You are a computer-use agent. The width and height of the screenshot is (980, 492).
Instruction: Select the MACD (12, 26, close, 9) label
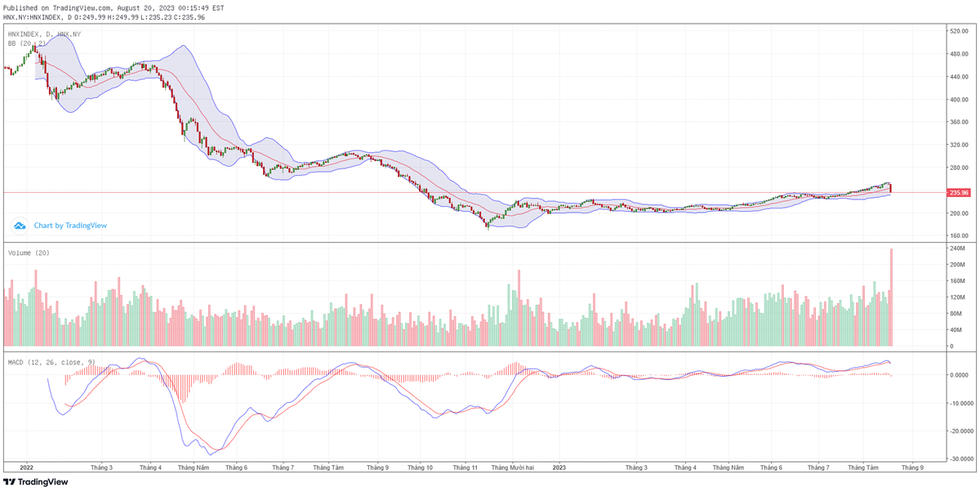[x=51, y=361]
